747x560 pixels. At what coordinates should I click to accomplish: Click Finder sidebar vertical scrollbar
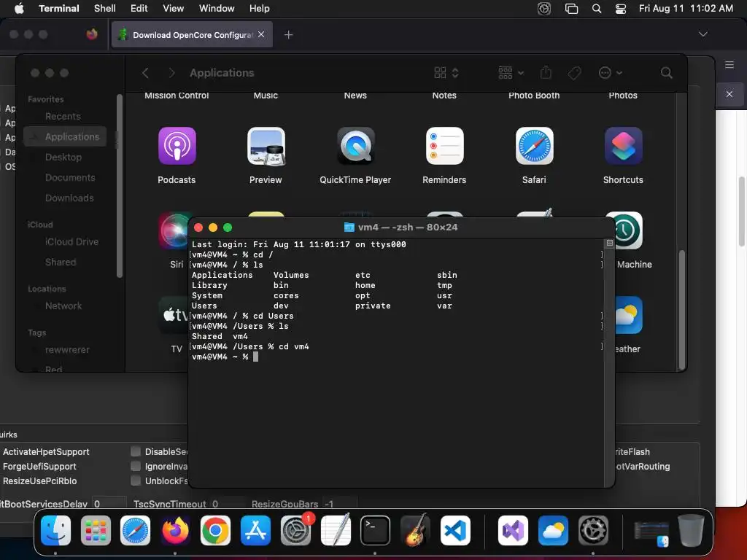[120, 186]
